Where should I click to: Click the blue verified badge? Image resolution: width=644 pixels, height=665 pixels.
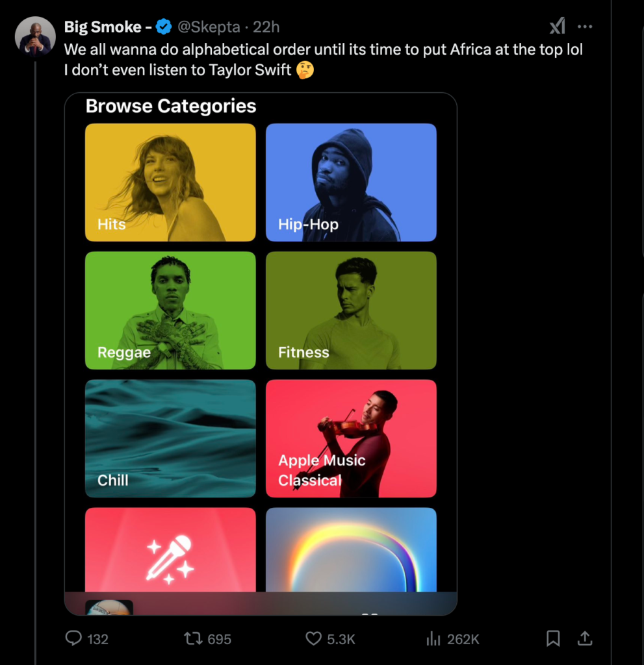(x=164, y=27)
